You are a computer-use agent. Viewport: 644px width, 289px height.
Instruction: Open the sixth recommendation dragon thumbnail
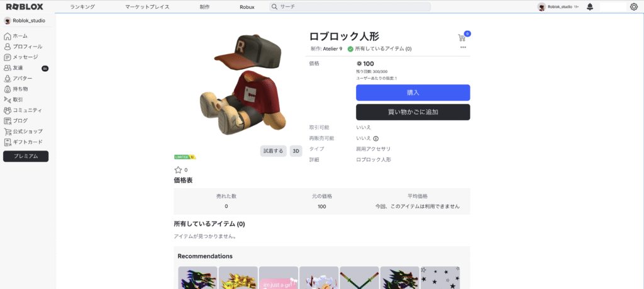pyautogui.click(x=399, y=278)
